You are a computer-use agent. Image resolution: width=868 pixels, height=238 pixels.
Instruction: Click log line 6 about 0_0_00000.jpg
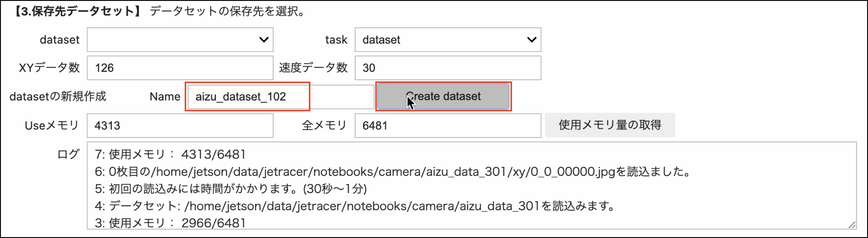pyautogui.click(x=393, y=172)
